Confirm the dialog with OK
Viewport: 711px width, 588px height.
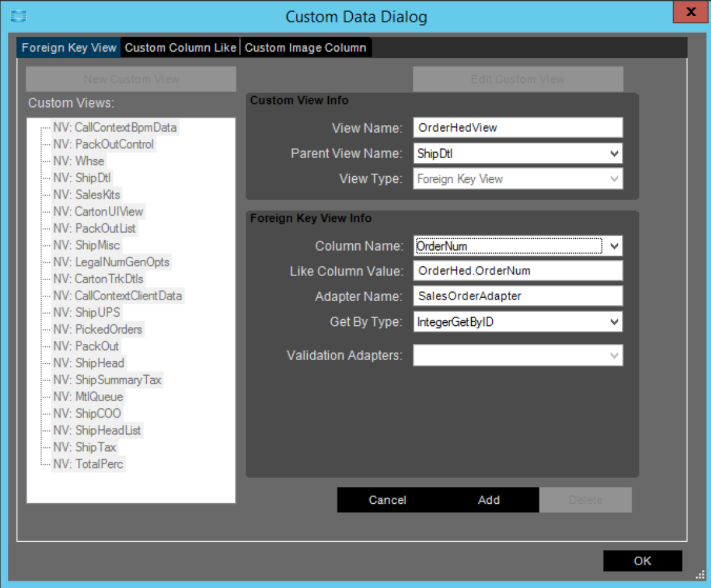[x=642, y=561]
